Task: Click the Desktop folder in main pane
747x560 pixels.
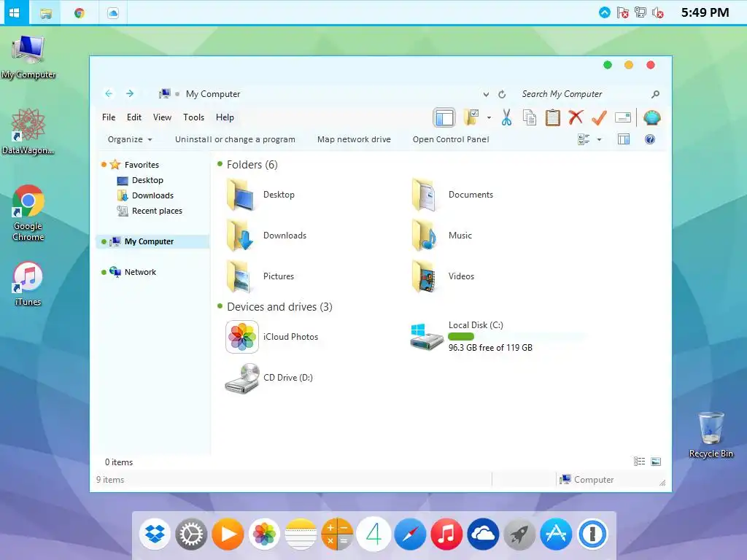Action: coord(260,194)
